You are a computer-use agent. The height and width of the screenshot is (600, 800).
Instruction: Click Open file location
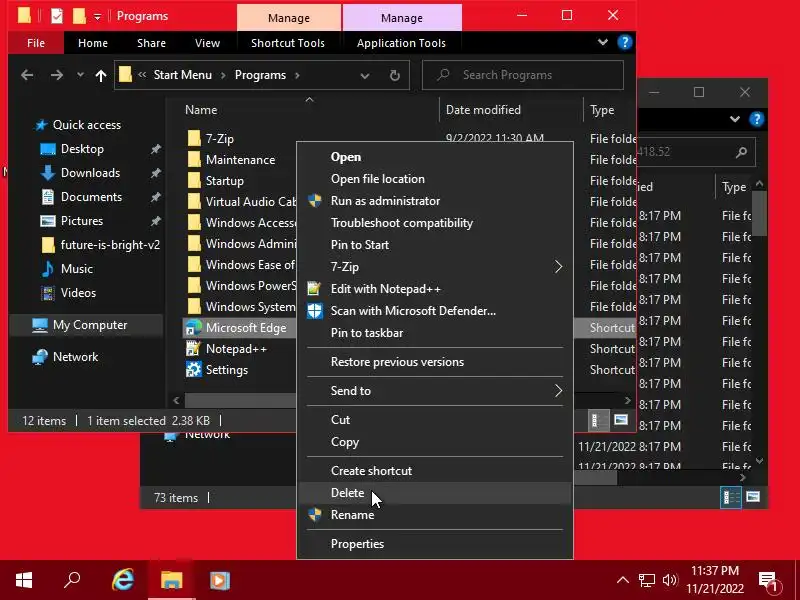tap(434, 179)
